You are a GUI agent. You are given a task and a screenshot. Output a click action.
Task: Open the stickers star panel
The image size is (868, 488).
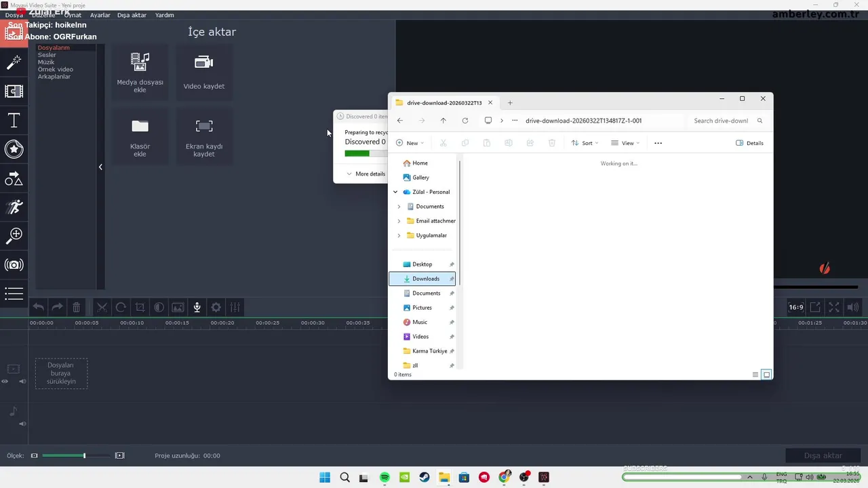14,149
